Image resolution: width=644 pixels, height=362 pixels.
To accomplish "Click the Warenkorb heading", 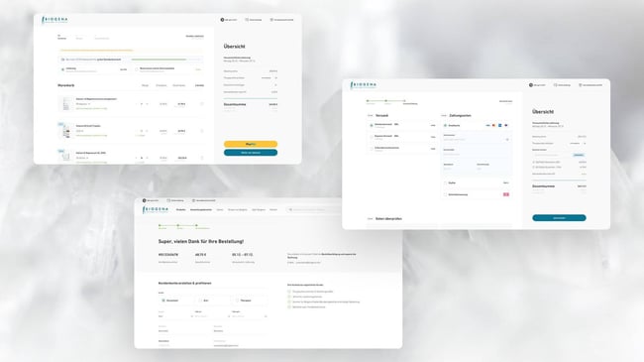I will click(65, 85).
